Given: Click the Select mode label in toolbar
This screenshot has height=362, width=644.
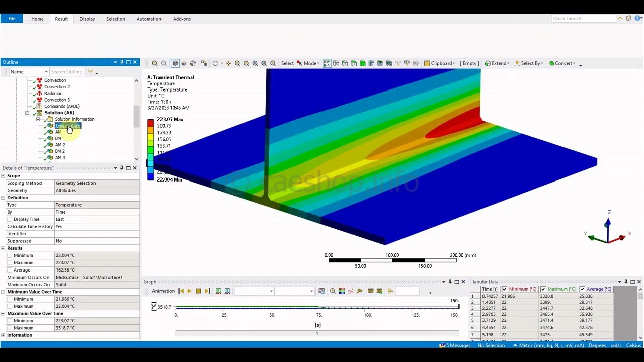Looking at the screenshot, I should 287,63.
